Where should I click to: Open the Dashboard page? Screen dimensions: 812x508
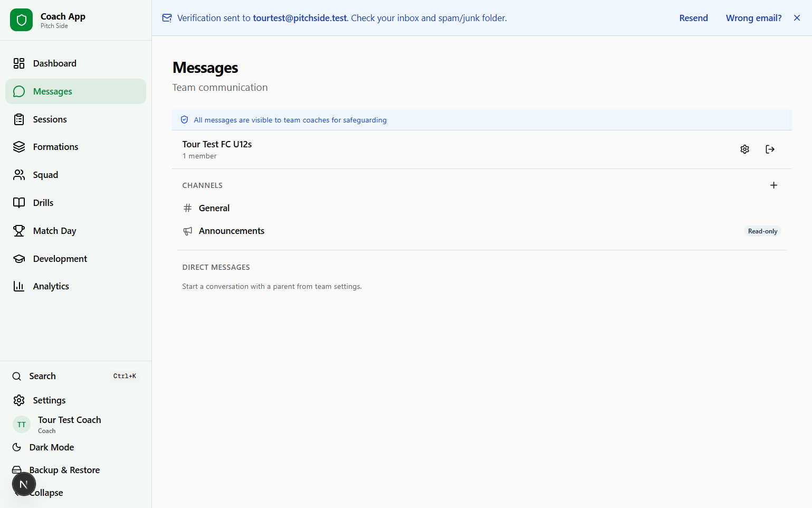point(54,63)
